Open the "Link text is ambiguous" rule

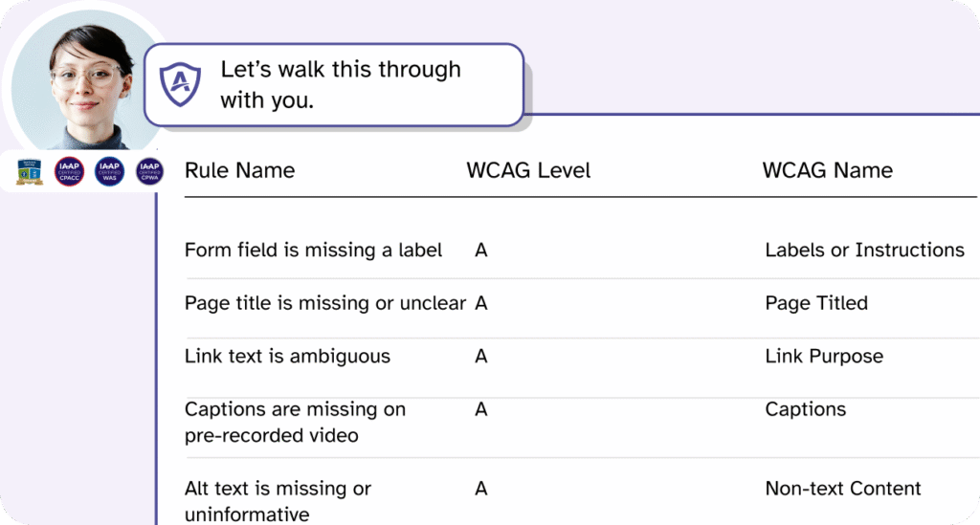(x=287, y=357)
